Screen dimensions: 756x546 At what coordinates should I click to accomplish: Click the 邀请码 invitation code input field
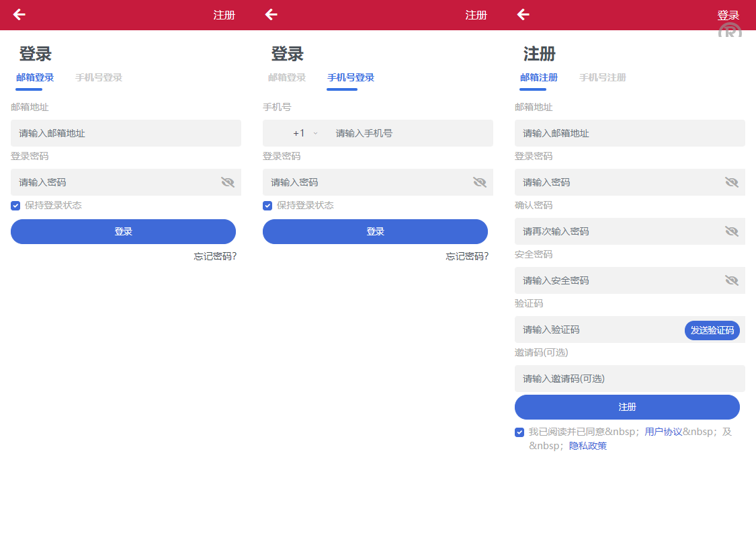[630, 379]
